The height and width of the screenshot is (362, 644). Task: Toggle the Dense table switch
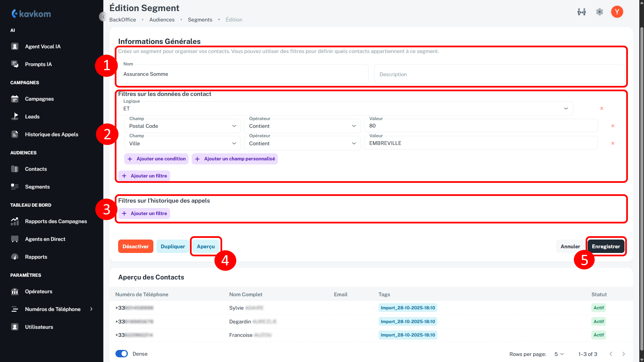121,354
